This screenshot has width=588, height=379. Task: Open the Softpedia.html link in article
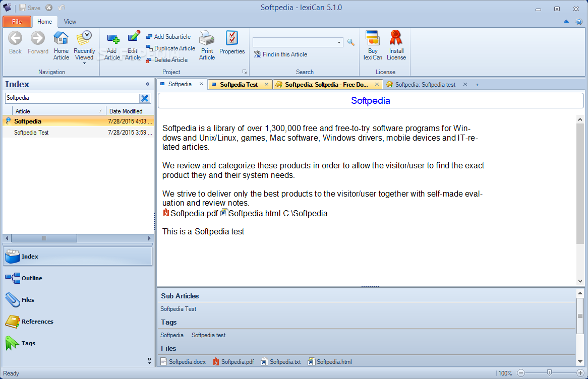coord(251,213)
